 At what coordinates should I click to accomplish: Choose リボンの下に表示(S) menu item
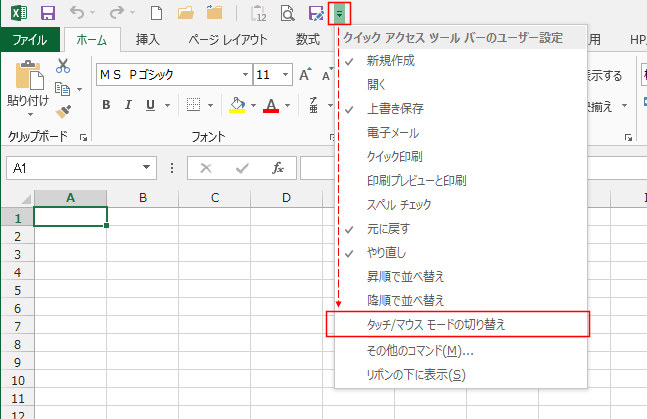[x=461, y=375]
